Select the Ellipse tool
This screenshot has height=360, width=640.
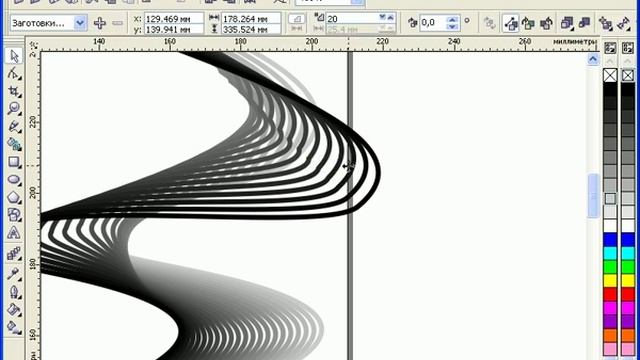pyautogui.click(x=13, y=180)
